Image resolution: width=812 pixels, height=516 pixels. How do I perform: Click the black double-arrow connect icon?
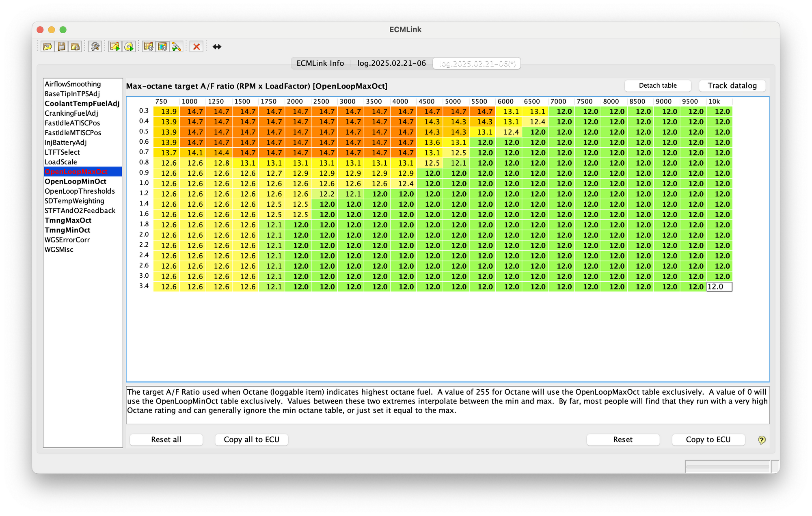coord(217,47)
